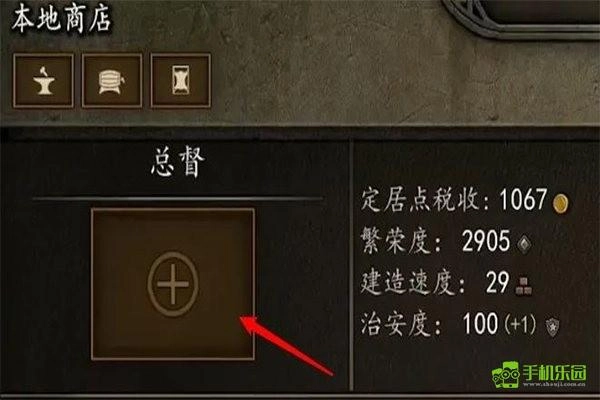
Task: Click the 治安度 security label
Action: [x=401, y=324]
